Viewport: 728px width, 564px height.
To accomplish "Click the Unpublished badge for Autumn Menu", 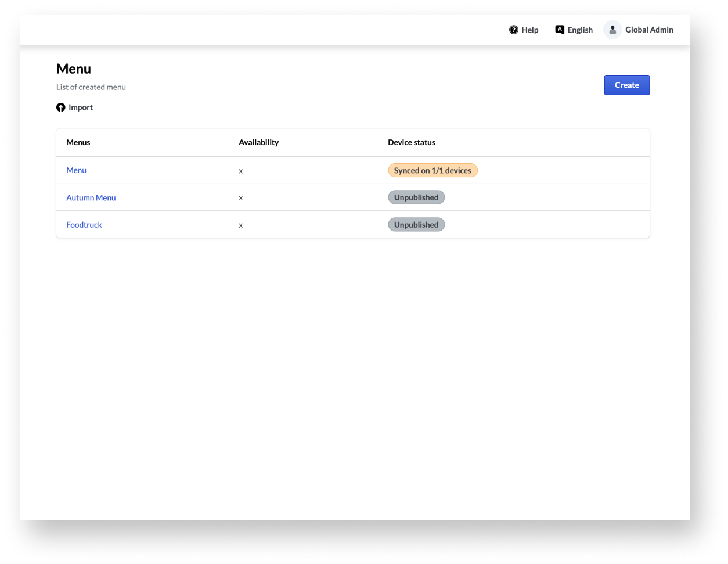I will tap(416, 197).
